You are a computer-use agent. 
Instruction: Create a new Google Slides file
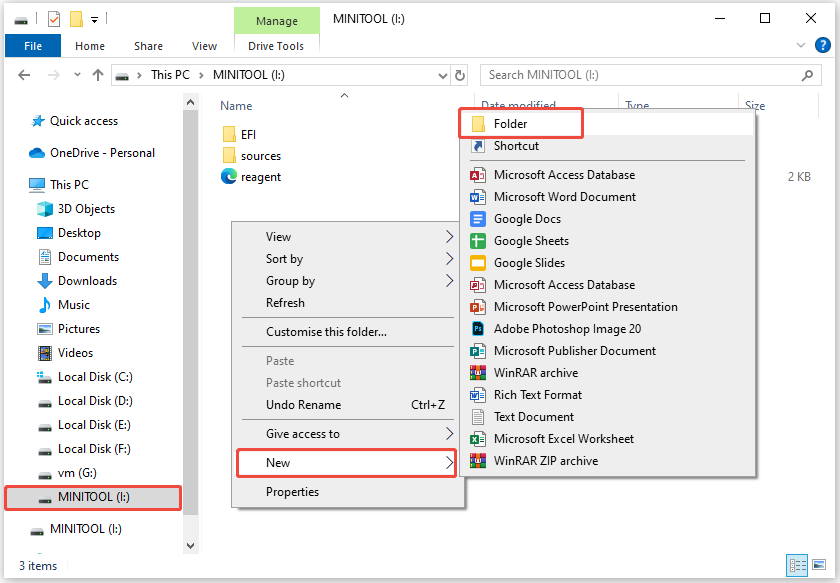(x=607, y=263)
